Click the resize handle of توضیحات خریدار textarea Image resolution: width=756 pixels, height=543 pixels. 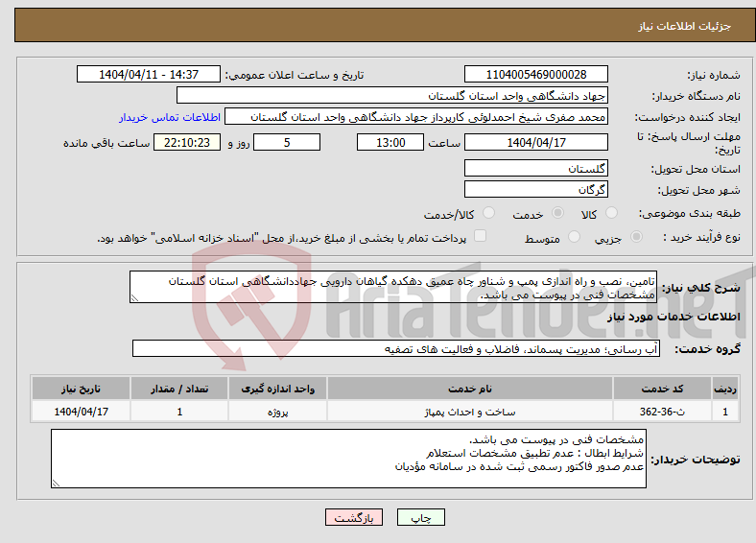point(56,484)
